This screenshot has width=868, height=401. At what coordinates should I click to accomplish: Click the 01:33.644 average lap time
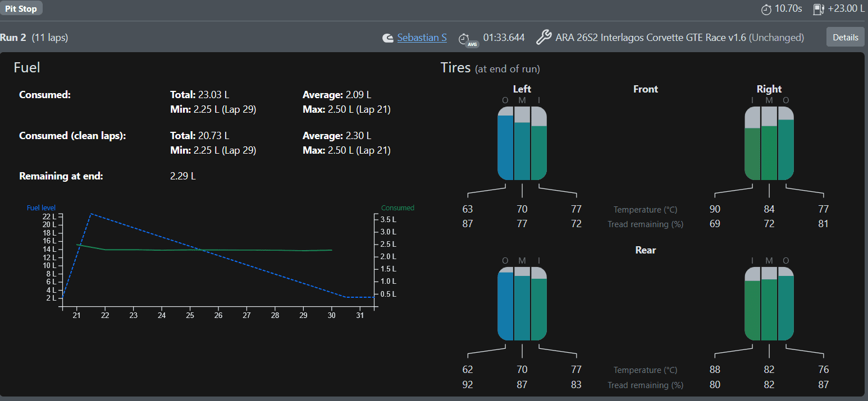click(x=504, y=38)
